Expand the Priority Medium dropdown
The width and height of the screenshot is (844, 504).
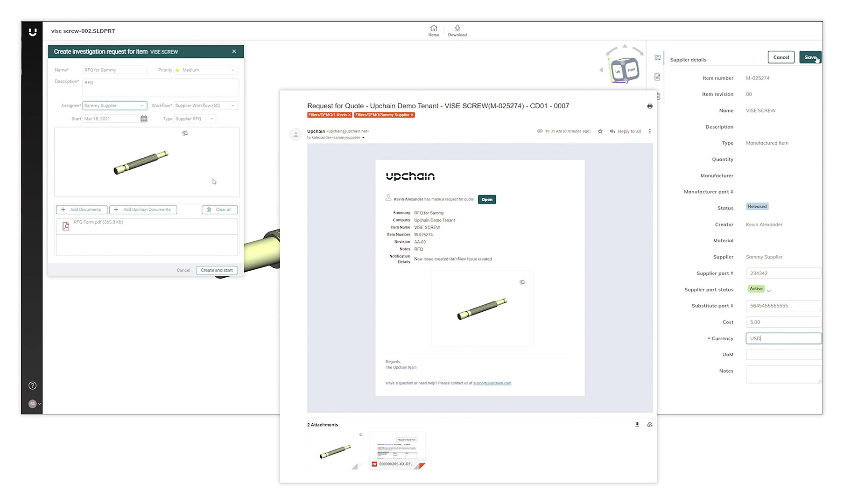[206, 70]
